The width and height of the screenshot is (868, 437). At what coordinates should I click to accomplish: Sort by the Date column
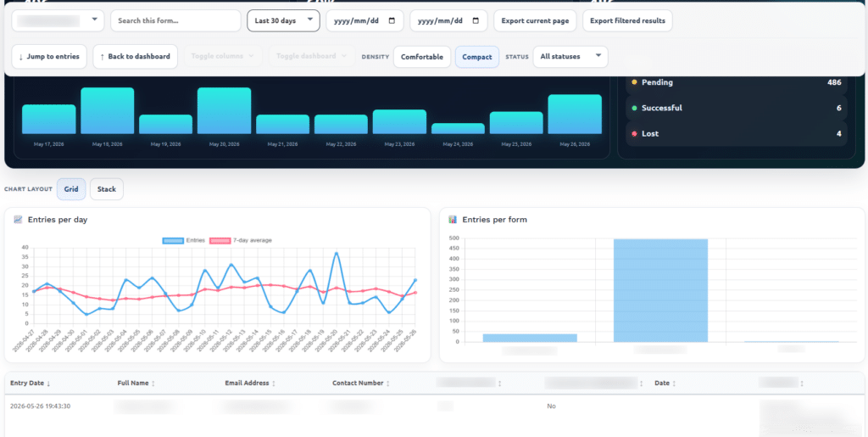665,383
